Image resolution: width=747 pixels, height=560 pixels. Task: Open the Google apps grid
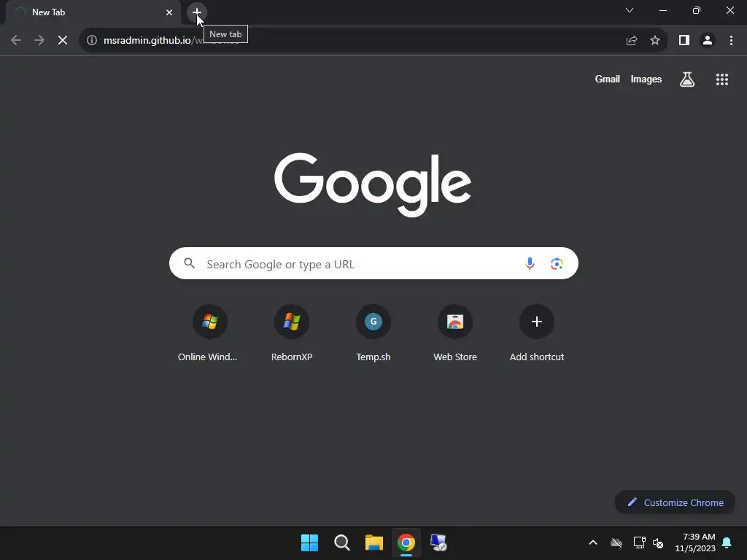(721, 79)
